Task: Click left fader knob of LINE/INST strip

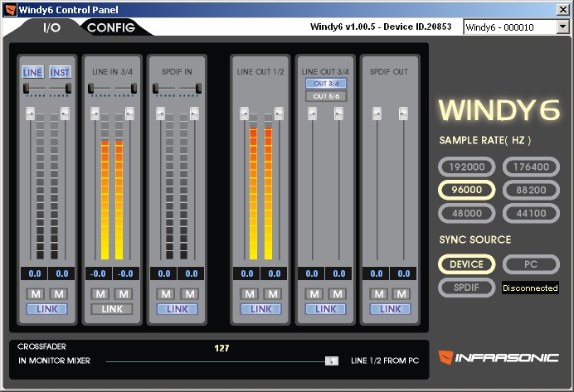Action: coord(31,114)
